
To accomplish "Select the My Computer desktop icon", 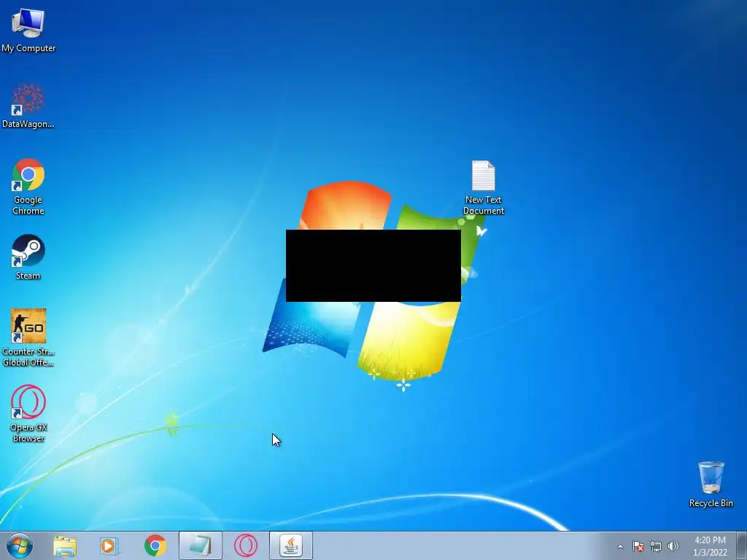I will pyautogui.click(x=28, y=29).
